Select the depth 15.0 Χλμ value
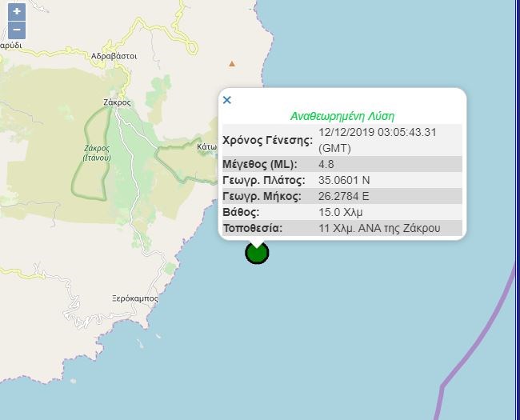The image size is (520, 420). pos(341,212)
